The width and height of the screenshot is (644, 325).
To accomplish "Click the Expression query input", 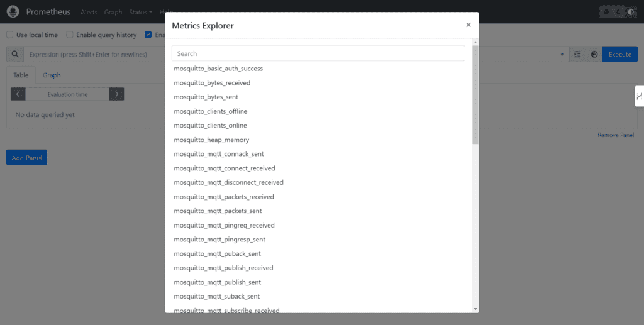I will [x=94, y=54].
